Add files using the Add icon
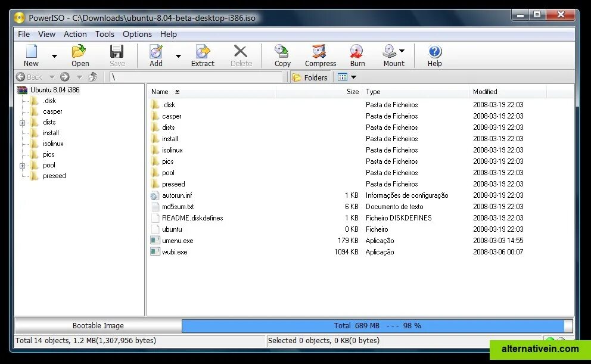Viewport: 591px width, 364px height. tap(155, 55)
